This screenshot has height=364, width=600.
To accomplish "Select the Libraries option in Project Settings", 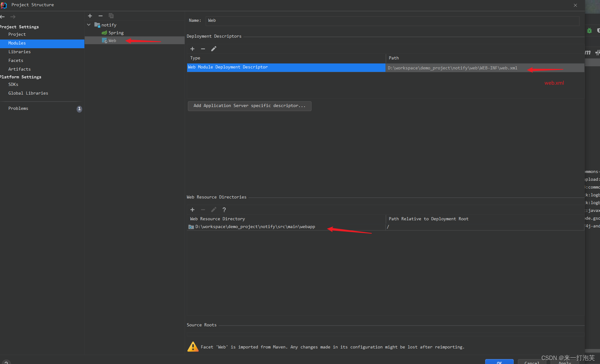I will 19,51.
